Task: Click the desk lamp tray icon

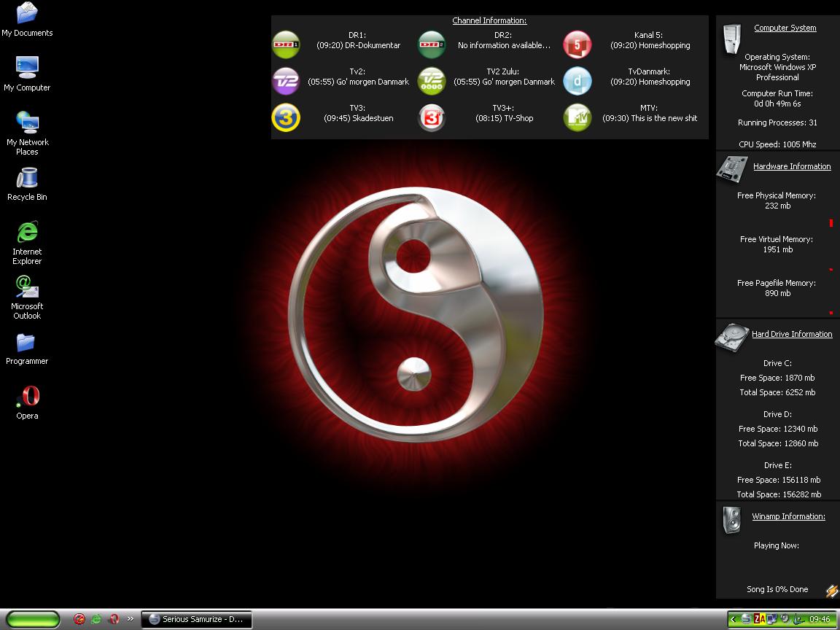Action: [798, 619]
